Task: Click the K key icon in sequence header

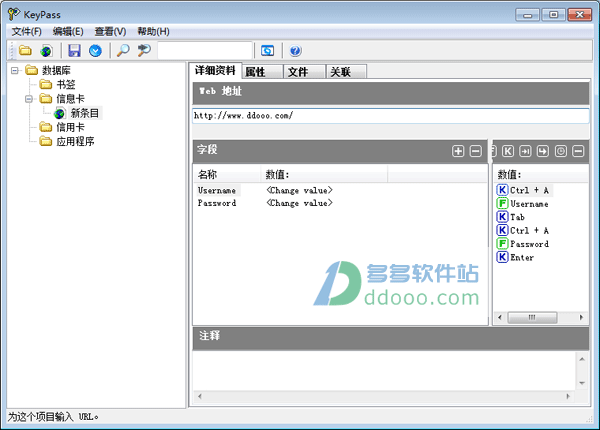Action: tap(508, 151)
